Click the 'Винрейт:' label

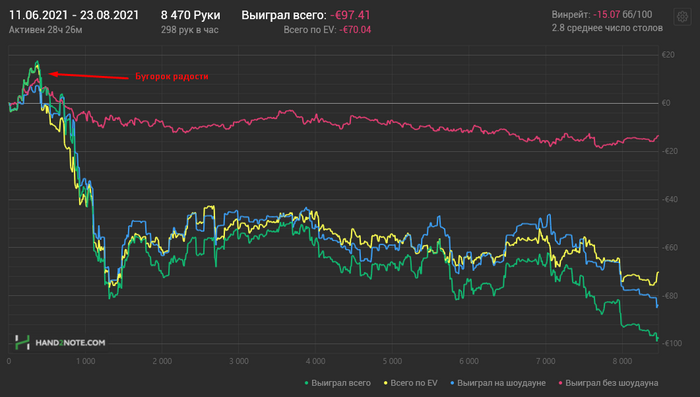tap(571, 15)
